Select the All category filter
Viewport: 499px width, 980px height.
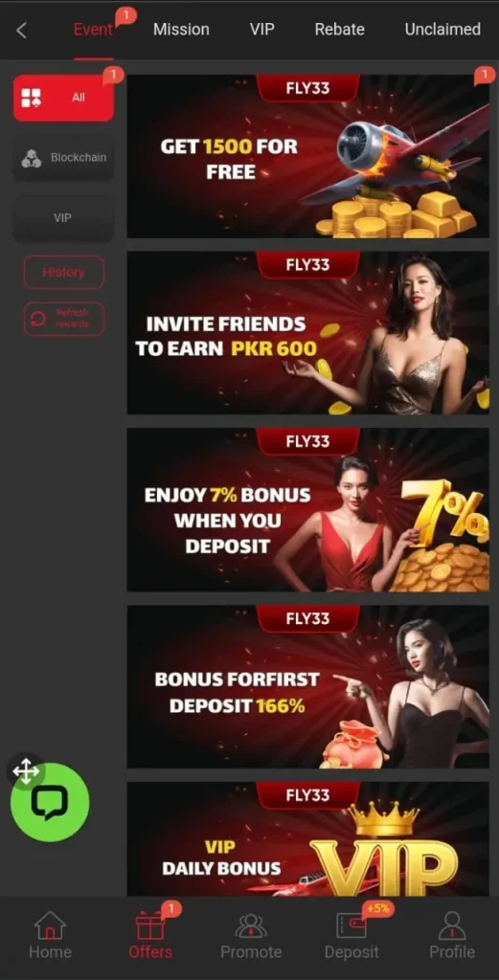point(64,98)
